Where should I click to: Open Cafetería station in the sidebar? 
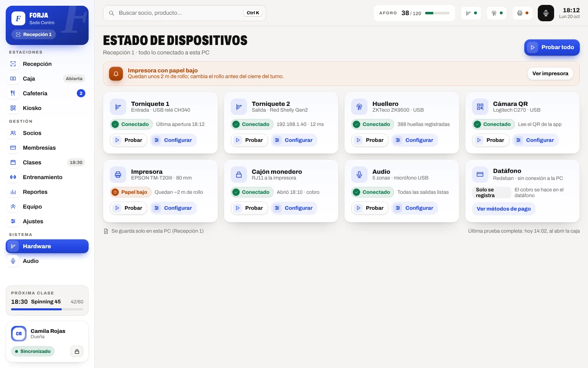pos(47,93)
